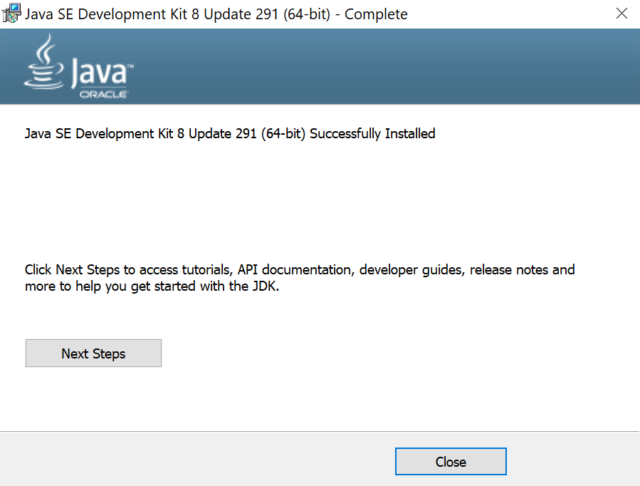The width and height of the screenshot is (640, 486).
Task: Click the words developer guides in paragraph
Action: pos(411,270)
